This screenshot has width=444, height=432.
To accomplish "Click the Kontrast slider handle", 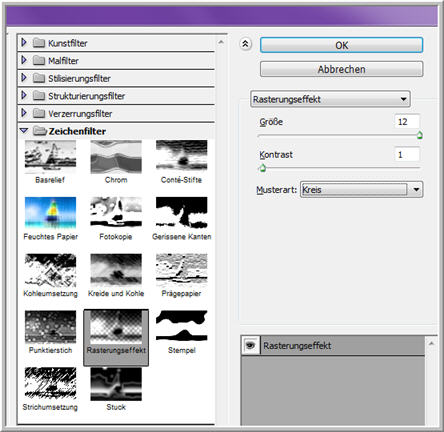I will pos(262,168).
